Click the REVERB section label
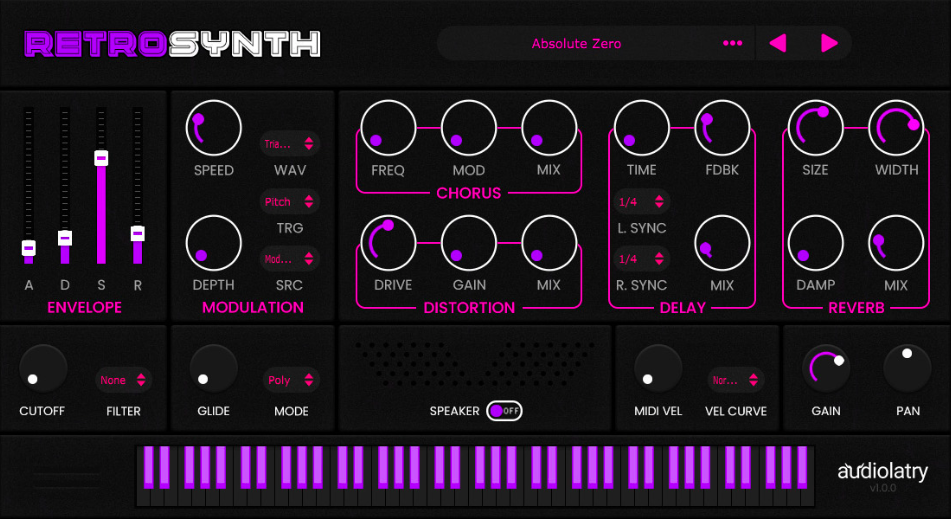This screenshot has height=519, width=951. (856, 307)
